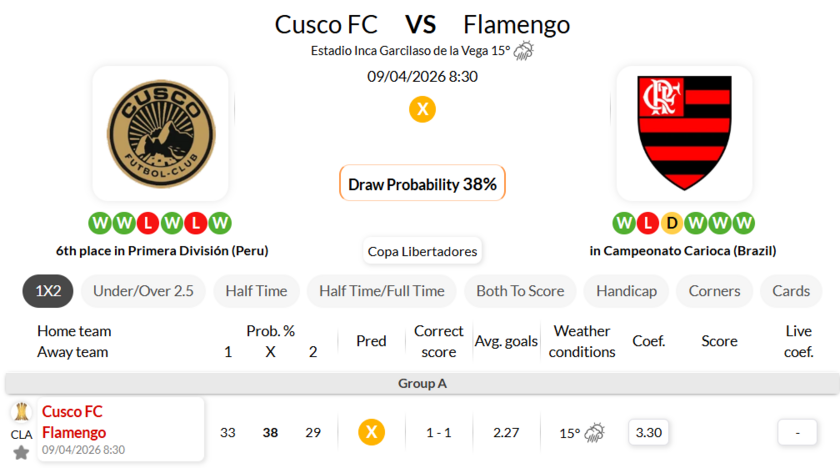
Task: Click the favorite star icon in match row
Action: pyautogui.click(x=21, y=453)
